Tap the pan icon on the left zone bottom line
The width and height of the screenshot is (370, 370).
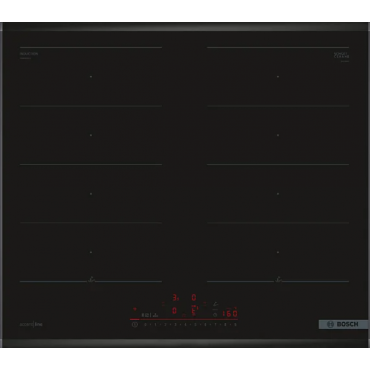coord(91,280)
